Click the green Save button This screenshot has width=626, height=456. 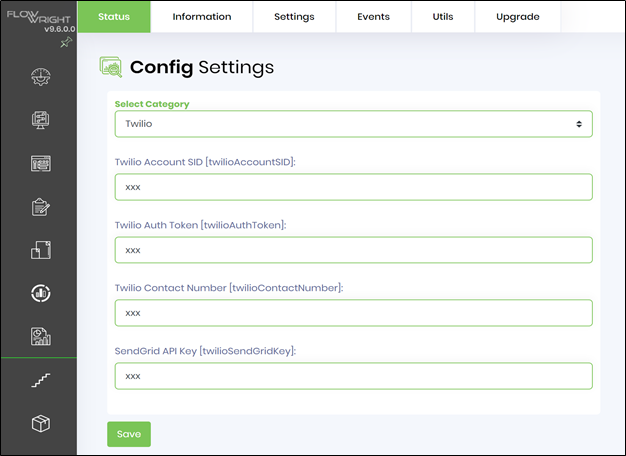(129, 434)
